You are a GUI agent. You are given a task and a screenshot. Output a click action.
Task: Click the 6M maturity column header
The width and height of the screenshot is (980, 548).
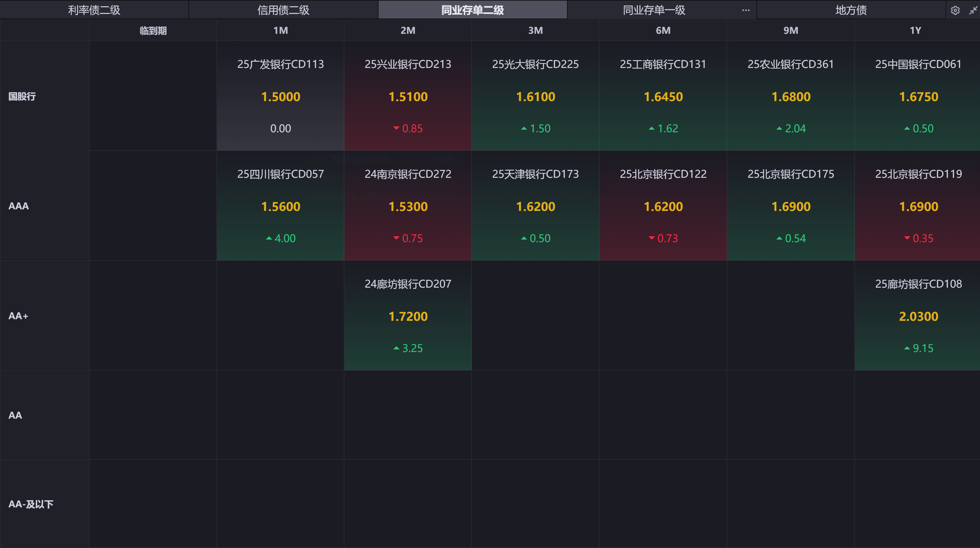point(663,31)
